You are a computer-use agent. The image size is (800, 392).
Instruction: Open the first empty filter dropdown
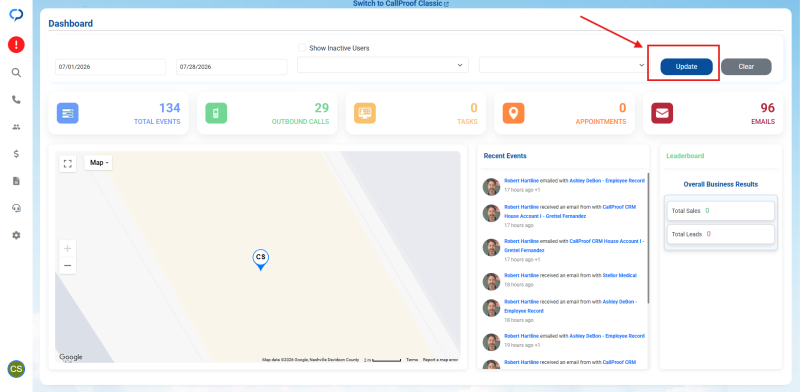pos(383,65)
